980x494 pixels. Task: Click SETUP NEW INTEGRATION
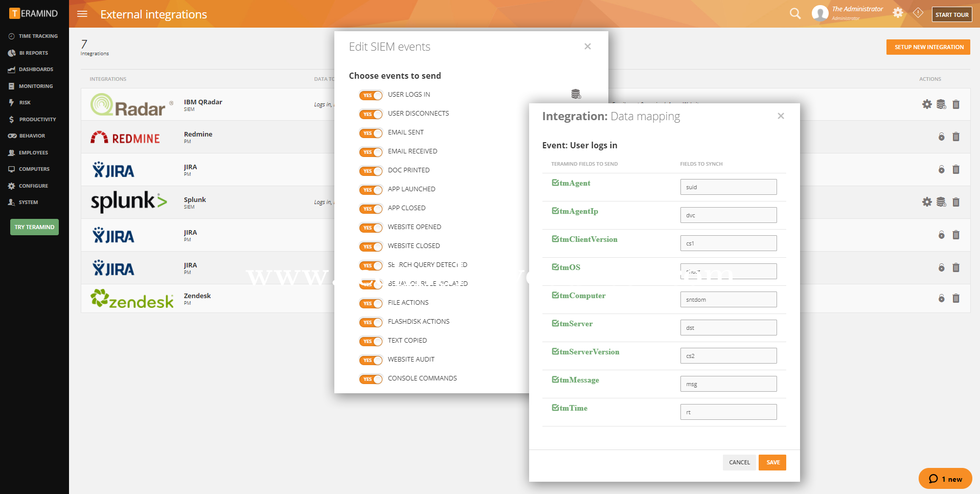[928, 47]
